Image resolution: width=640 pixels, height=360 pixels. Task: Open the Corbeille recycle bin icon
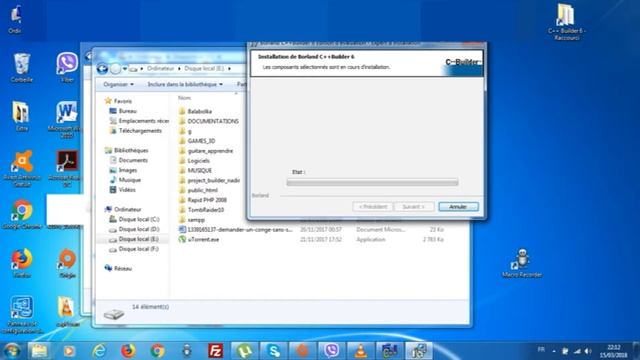coord(22,67)
